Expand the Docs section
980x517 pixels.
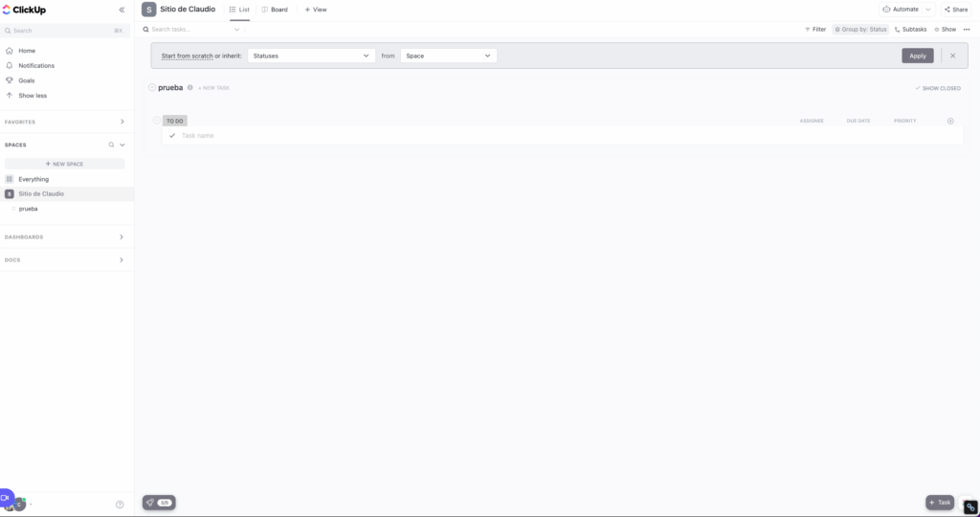[122, 259]
